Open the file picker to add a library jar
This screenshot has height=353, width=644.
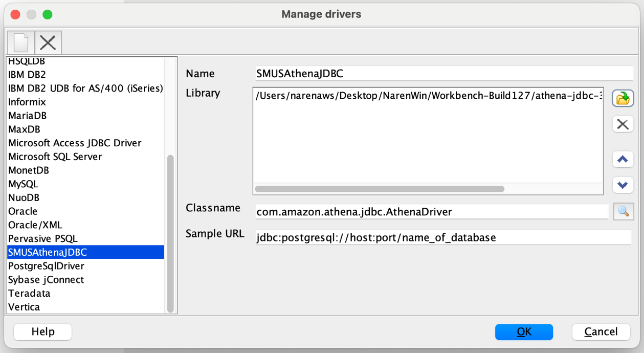click(x=623, y=98)
